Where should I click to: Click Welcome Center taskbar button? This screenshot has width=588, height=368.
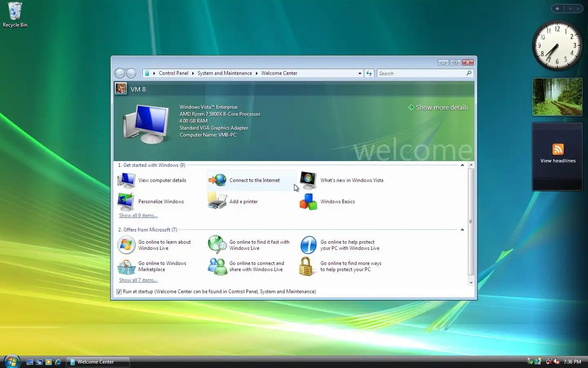pos(98,362)
